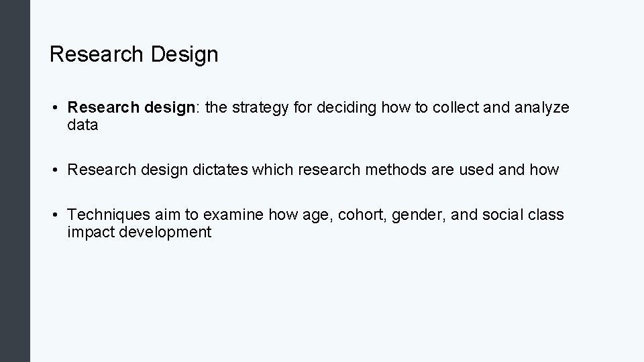Click the 'Research Design' slide title
The image size is (644, 362).
[133, 54]
